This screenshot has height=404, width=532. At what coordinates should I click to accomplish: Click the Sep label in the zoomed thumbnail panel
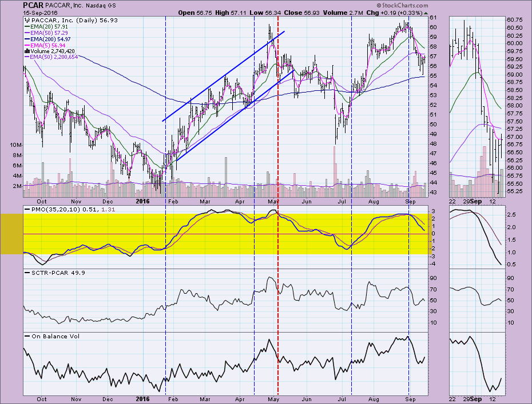click(x=476, y=201)
